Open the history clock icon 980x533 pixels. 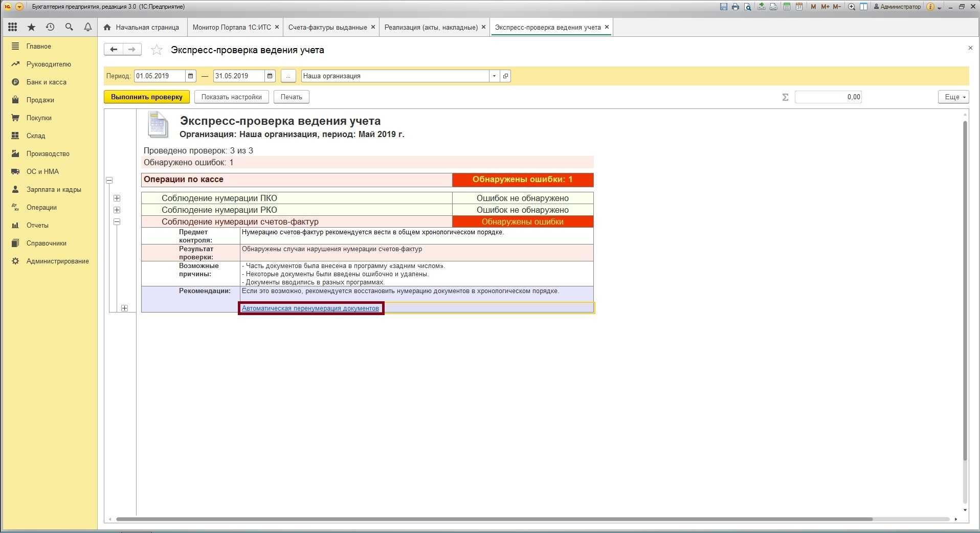coord(50,27)
